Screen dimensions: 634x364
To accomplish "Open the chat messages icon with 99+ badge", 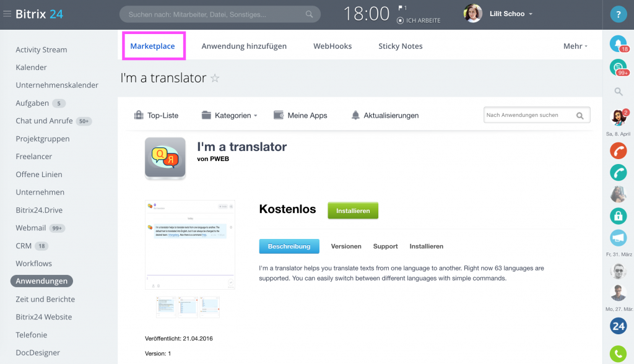I will click(x=619, y=67).
